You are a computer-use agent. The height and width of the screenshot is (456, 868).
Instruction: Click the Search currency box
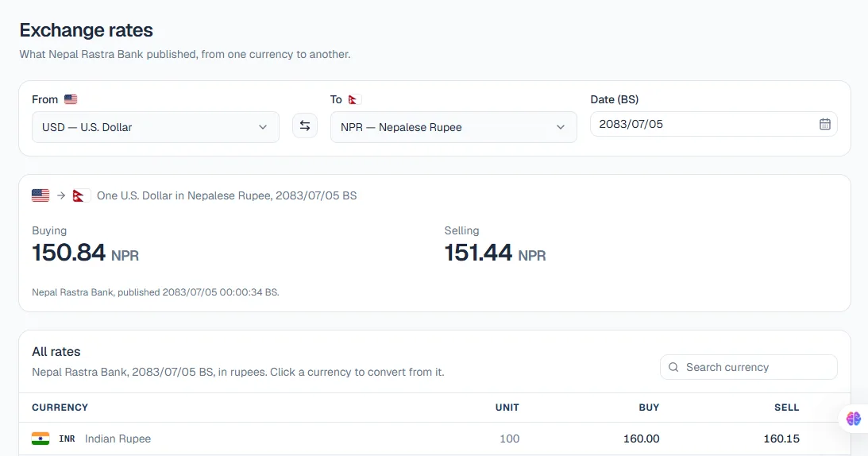point(748,367)
